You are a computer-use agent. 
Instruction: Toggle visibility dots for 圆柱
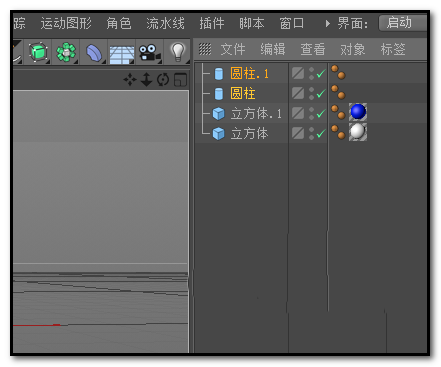point(311,93)
